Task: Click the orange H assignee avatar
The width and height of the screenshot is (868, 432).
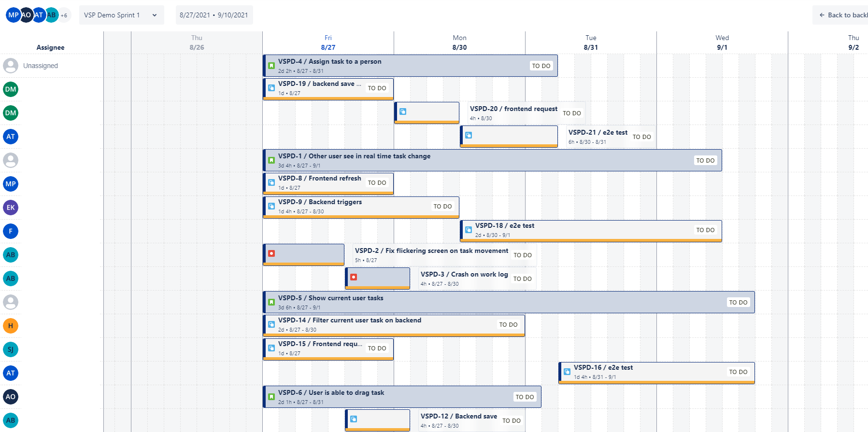Action: (11, 326)
